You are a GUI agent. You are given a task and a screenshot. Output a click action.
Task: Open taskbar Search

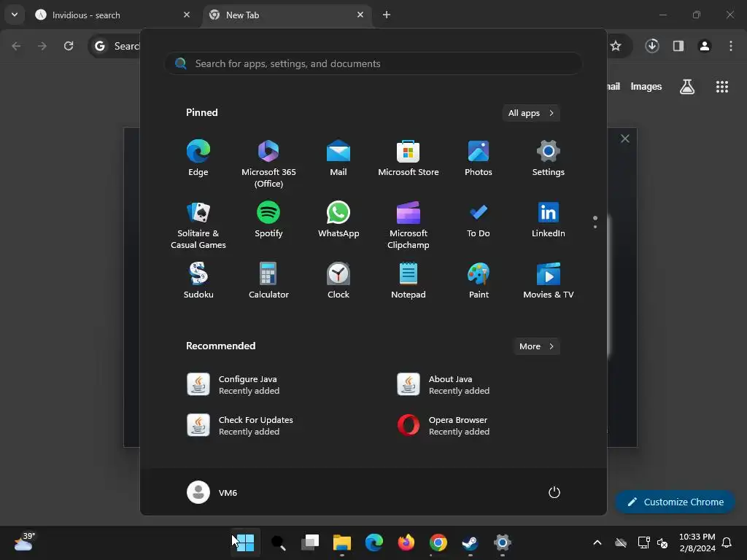pyautogui.click(x=278, y=542)
